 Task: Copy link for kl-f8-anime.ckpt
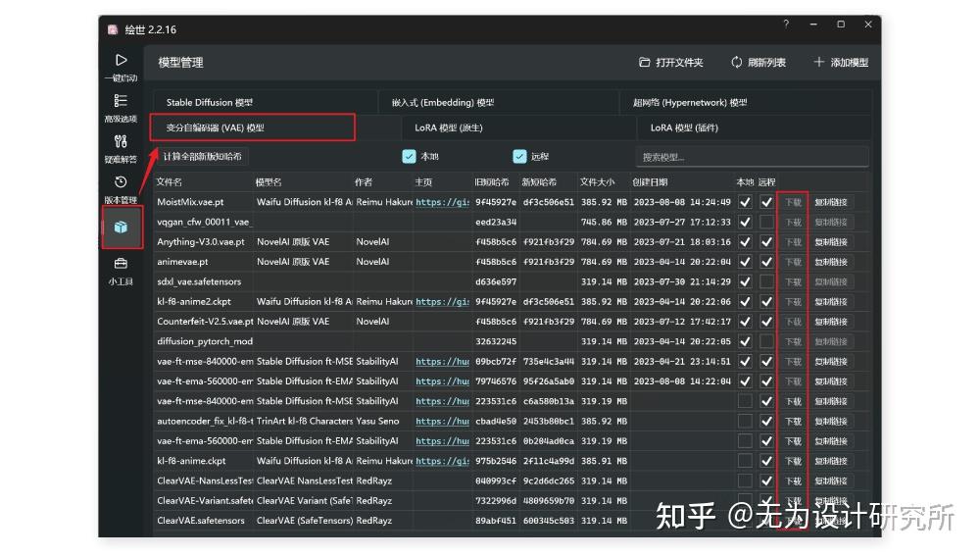[x=831, y=461]
